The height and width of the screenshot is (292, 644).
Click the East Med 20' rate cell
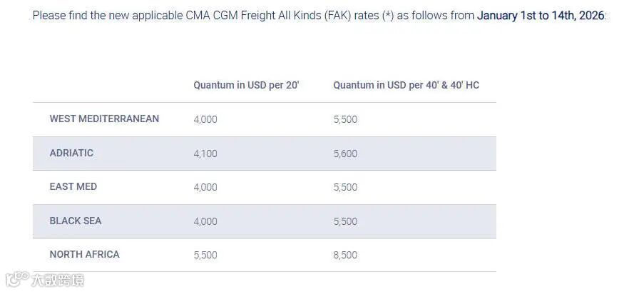(205, 187)
